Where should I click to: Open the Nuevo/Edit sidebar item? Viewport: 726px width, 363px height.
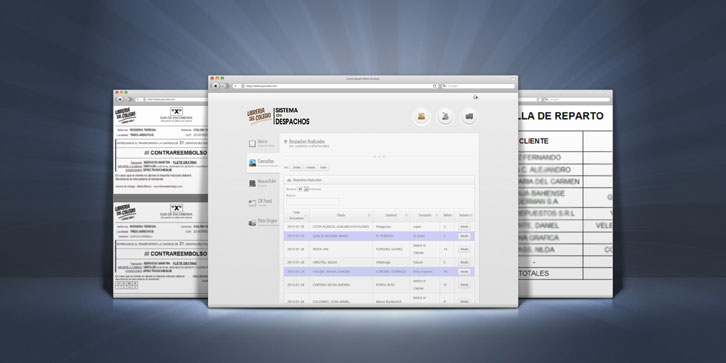(263, 182)
